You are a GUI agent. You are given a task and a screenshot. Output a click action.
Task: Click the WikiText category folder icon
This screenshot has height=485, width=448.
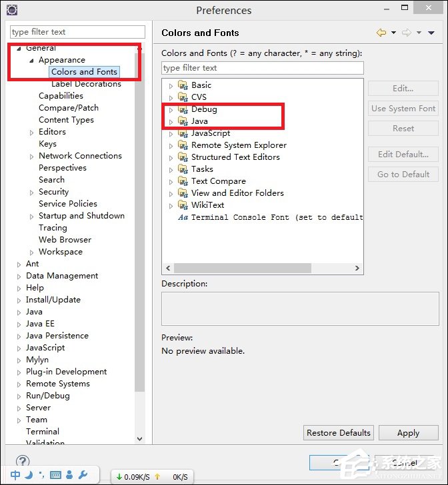(x=183, y=205)
